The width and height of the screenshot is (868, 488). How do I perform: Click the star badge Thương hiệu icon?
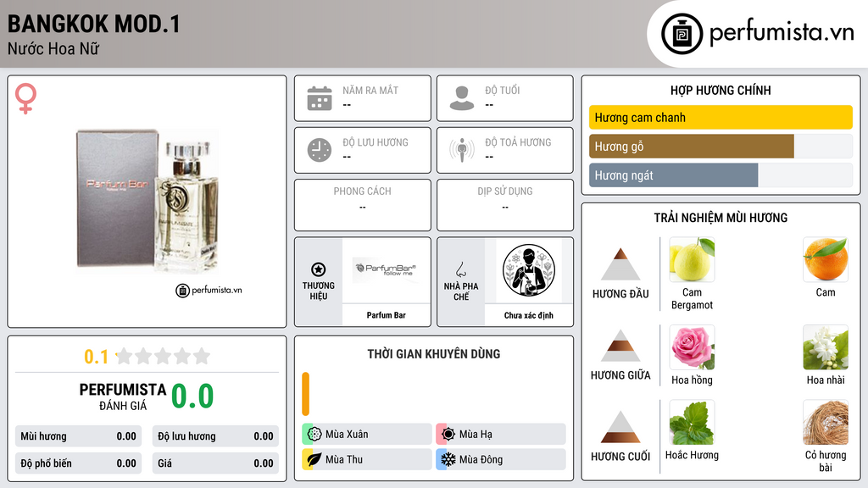[x=319, y=269]
